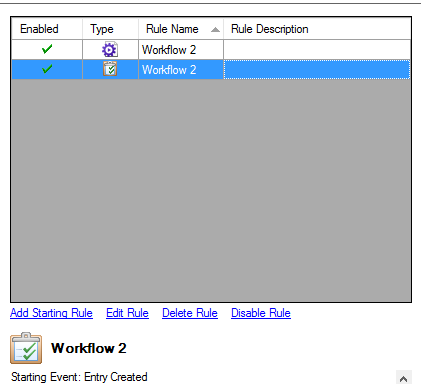The height and width of the screenshot is (384, 421).
Task: Sort by the Rule Name column header
Action: coord(181,29)
